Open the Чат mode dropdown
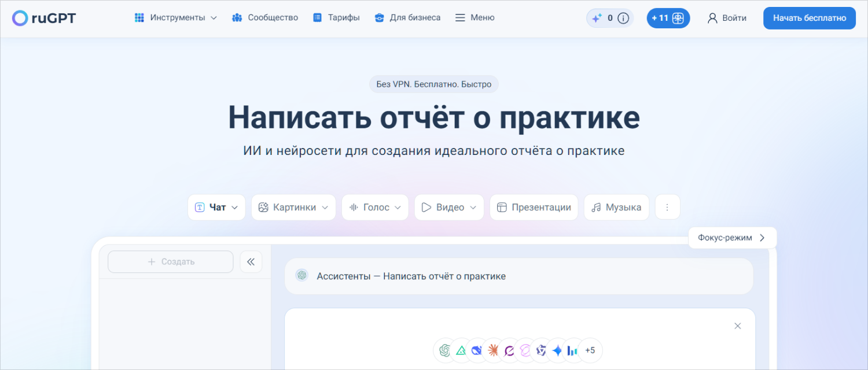This screenshot has height=370, width=868. point(216,208)
